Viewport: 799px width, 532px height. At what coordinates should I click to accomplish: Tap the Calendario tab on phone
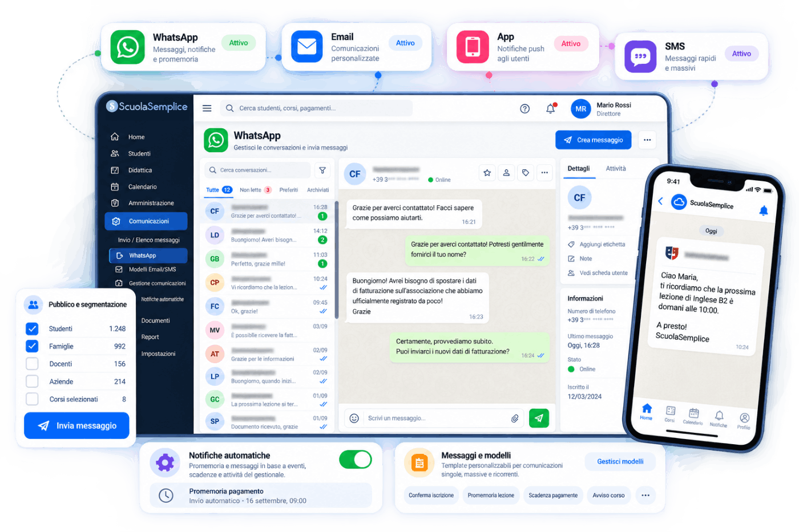tap(693, 416)
